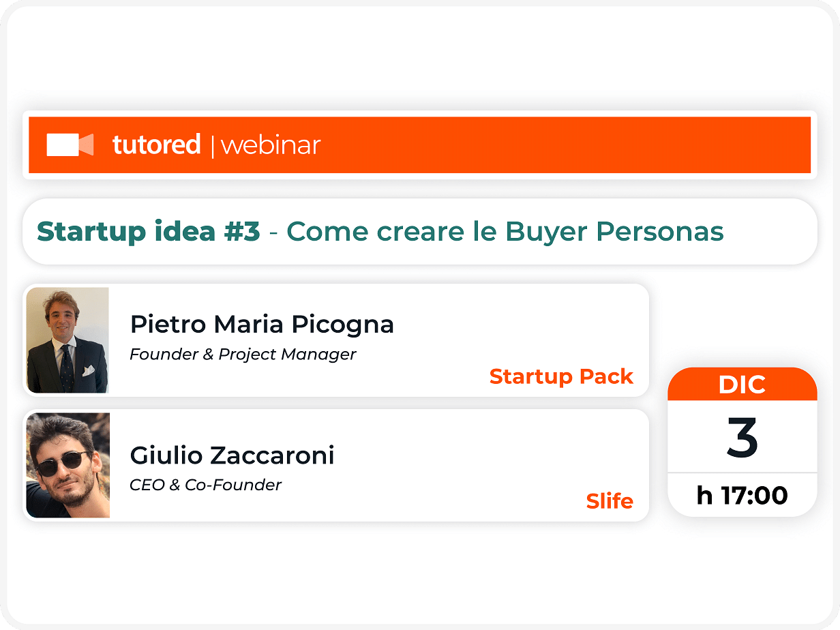Select the webinar label in header
840x630 pixels.
[271, 146]
